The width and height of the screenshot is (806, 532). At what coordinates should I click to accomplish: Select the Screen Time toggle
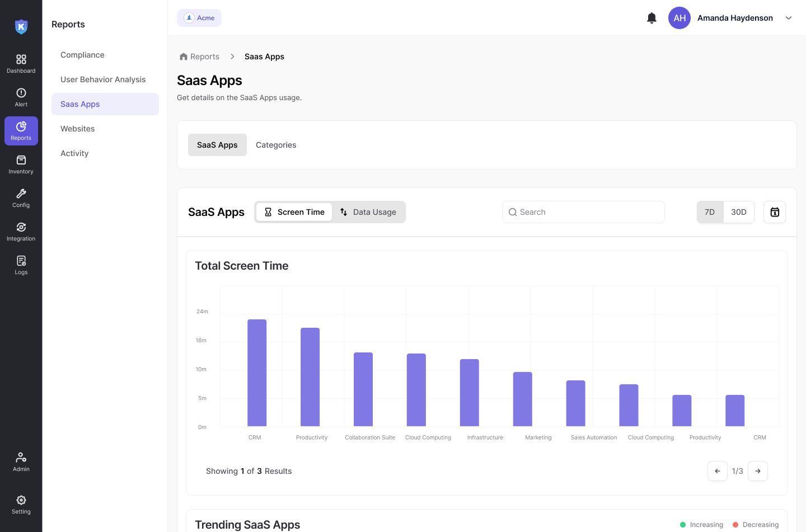294,212
